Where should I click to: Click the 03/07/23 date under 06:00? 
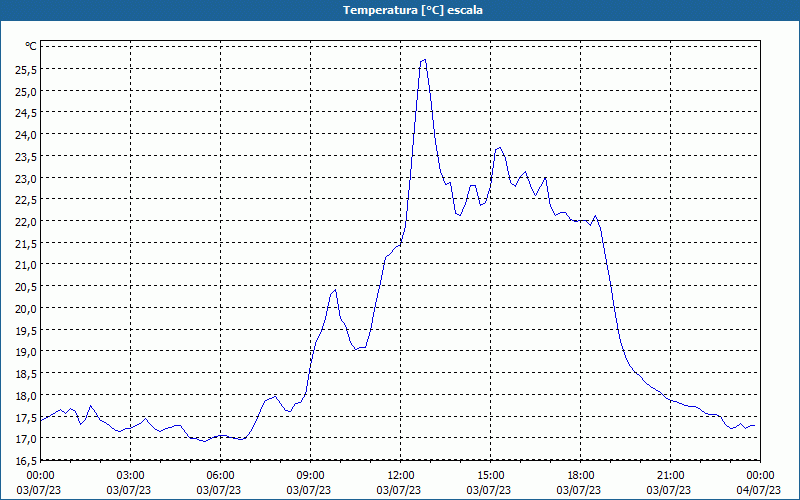click(x=219, y=490)
